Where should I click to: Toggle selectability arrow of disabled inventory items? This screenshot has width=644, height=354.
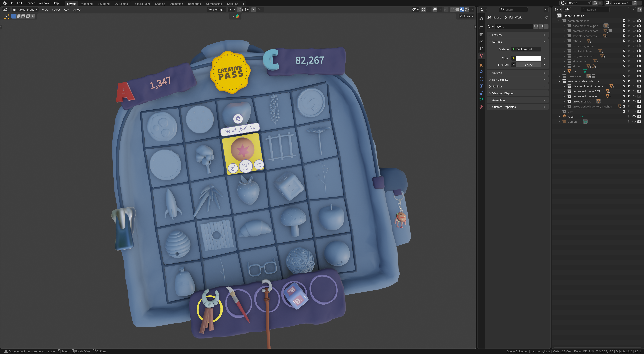click(x=629, y=86)
